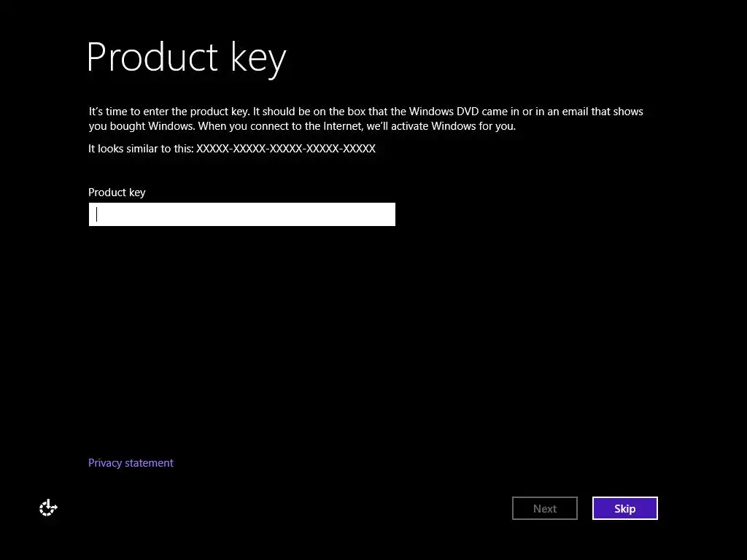Screen dimensions: 747x560
Task: Open the Privacy statement link
Action: click(x=131, y=463)
